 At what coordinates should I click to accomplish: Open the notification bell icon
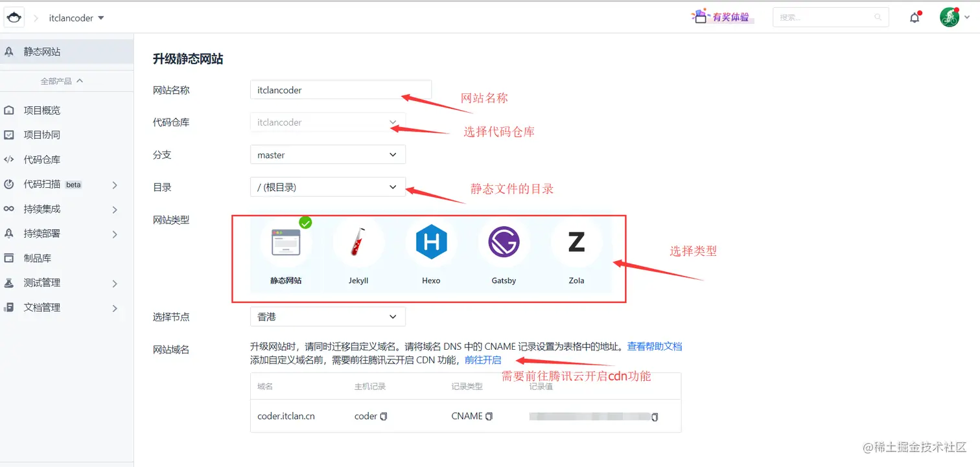pos(915,17)
